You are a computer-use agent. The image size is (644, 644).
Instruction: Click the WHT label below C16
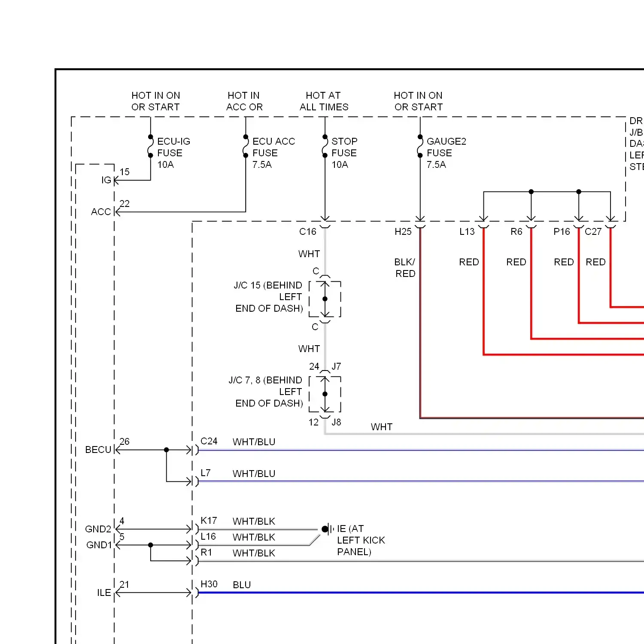[x=309, y=254]
